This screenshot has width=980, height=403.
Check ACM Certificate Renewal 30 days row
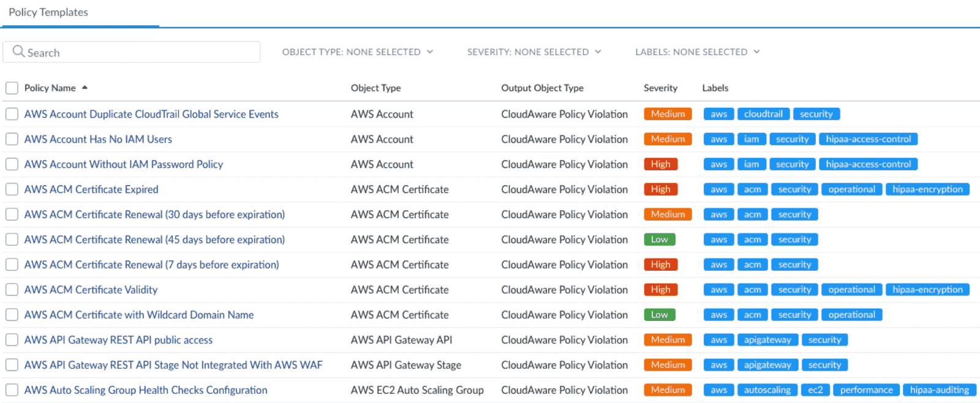point(12,214)
